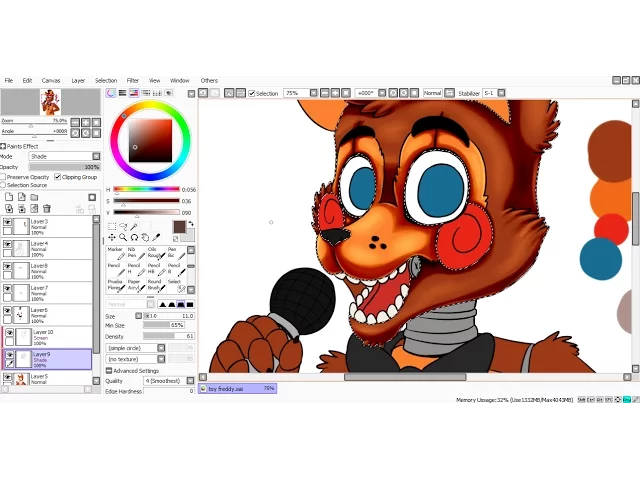
Task: Choose the flattest brush edge shape
Action: 190,304
